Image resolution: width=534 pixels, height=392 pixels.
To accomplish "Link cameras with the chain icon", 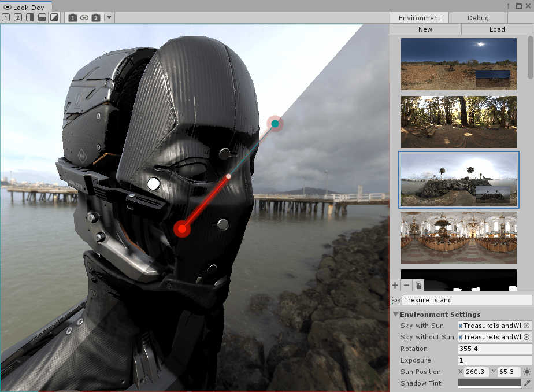I will pos(84,17).
